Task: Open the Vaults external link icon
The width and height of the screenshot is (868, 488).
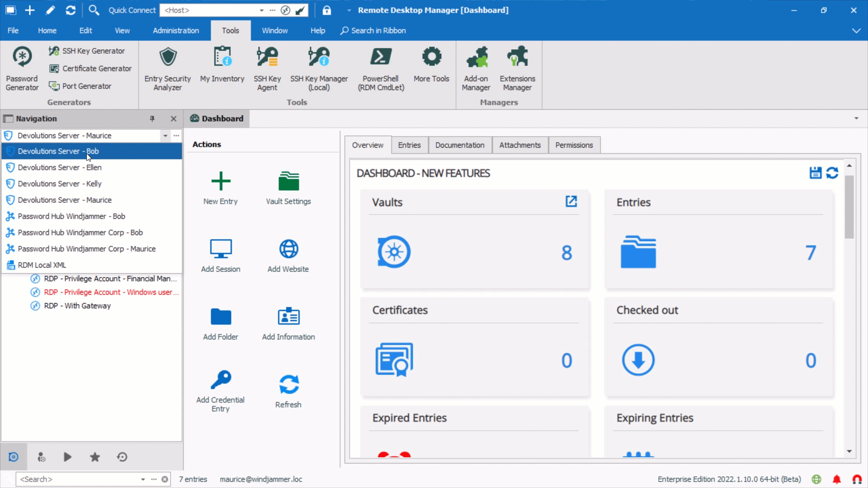Action: click(x=571, y=202)
